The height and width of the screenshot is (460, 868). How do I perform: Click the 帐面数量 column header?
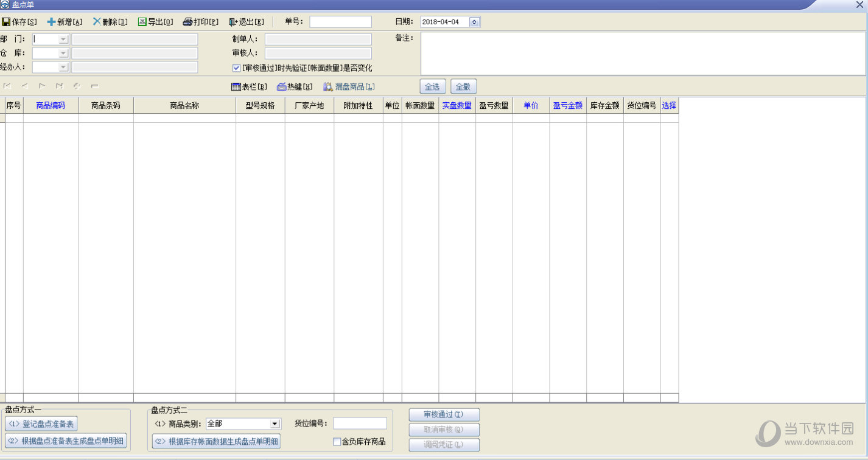(x=420, y=105)
